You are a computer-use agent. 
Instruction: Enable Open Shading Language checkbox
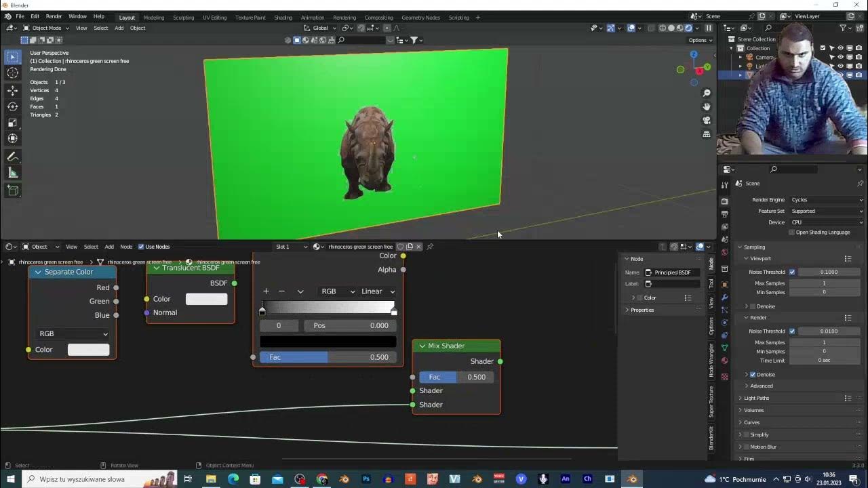[x=791, y=232]
